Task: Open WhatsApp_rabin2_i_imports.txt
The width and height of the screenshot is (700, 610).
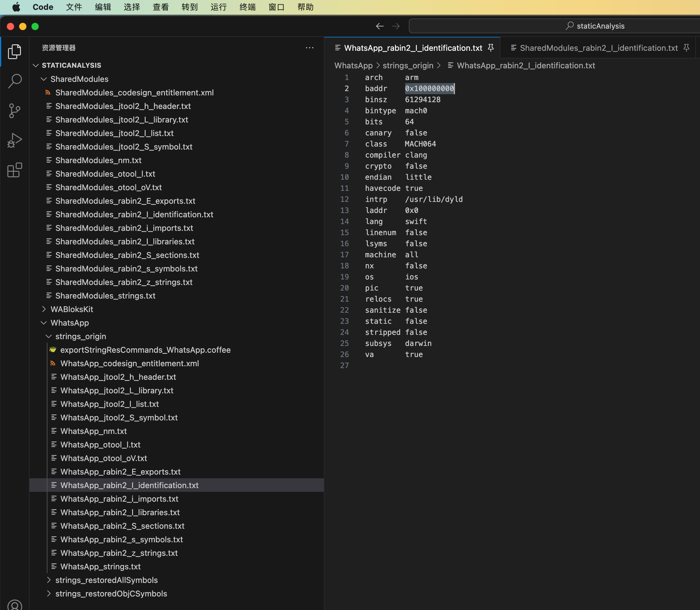Action: (119, 499)
